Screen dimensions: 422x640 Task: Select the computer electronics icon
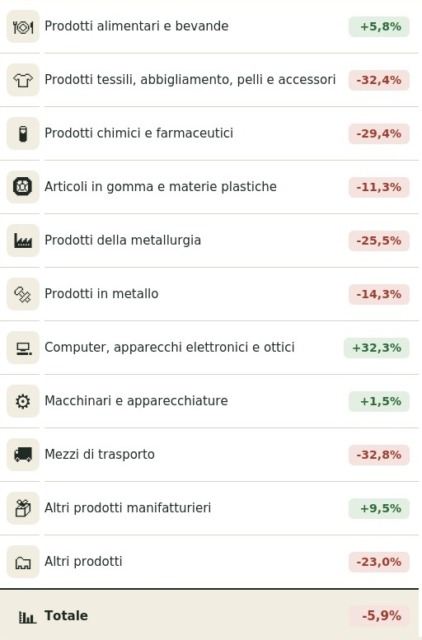(x=23, y=348)
